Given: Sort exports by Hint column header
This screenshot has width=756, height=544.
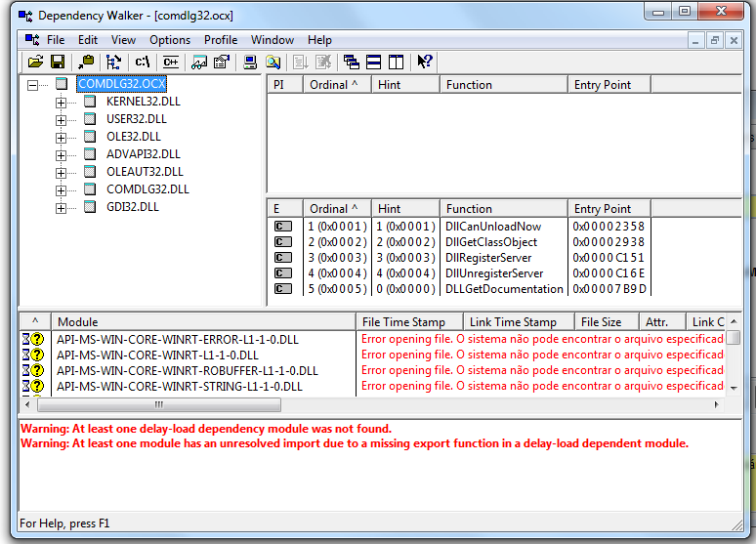Looking at the screenshot, I should pos(405,209).
